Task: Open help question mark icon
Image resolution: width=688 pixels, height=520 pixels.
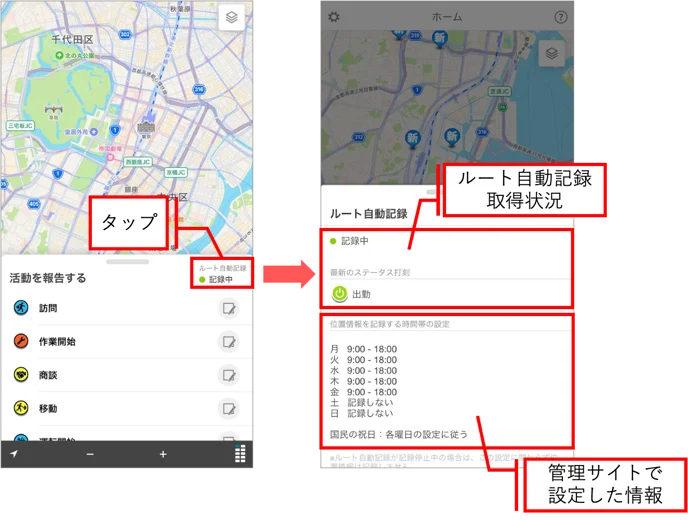Action: coord(560,17)
